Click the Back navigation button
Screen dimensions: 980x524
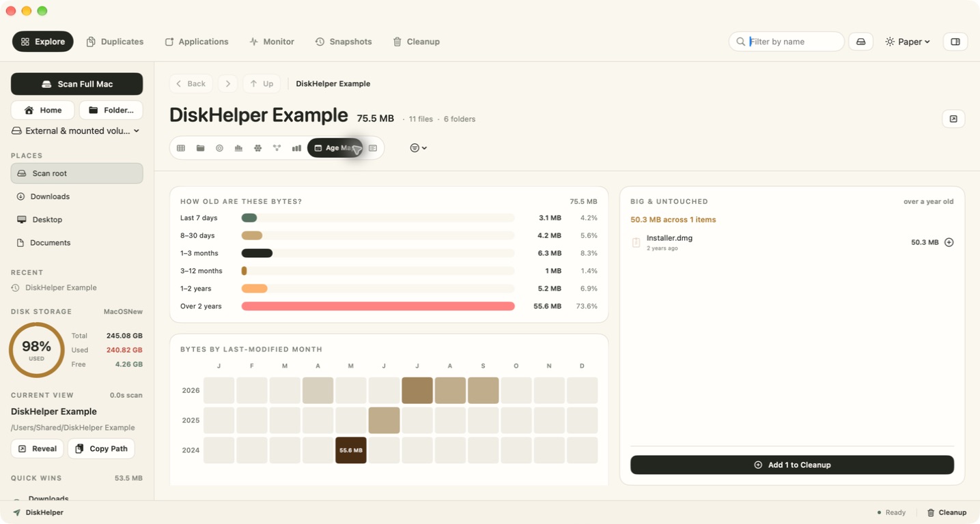(x=191, y=84)
